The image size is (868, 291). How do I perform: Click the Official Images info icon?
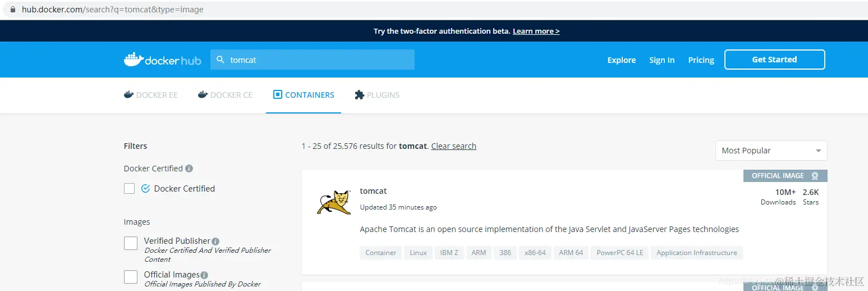204,275
